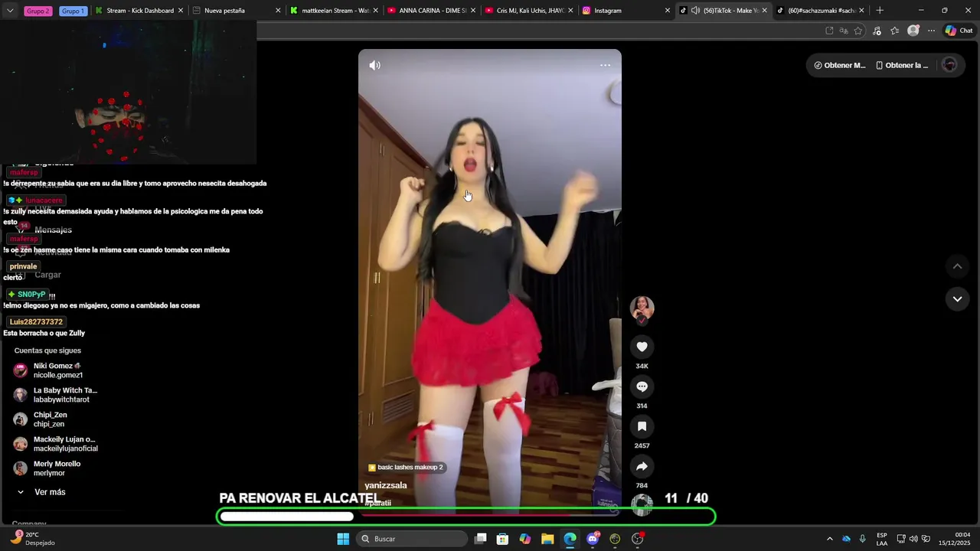Mute the TikTok video with the speaker icon
Image resolution: width=980 pixels, height=551 pixels.
[374, 65]
